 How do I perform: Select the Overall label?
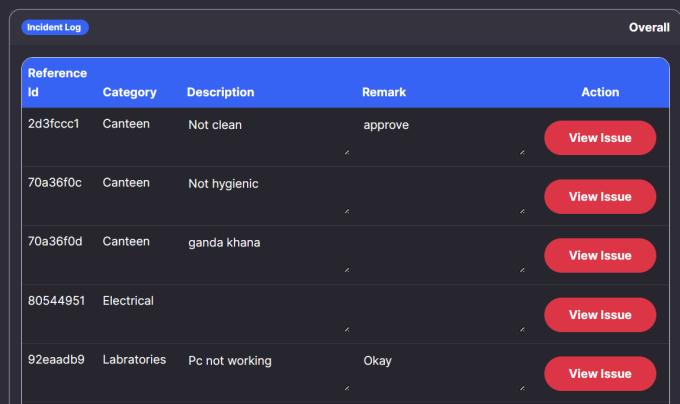point(649,27)
